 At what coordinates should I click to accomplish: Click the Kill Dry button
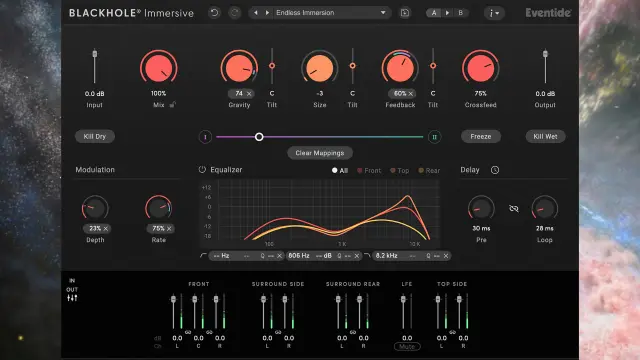tap(95, 136)
